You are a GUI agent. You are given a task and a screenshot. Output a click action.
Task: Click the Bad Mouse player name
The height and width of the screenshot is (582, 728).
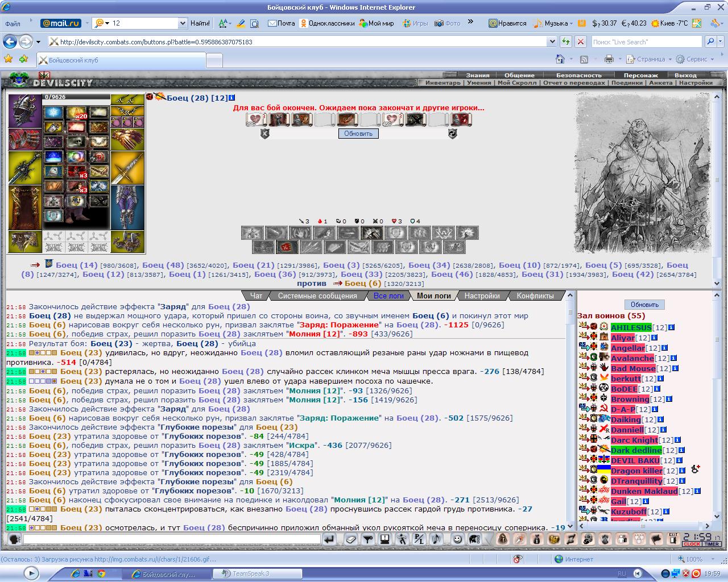point(633,368)
